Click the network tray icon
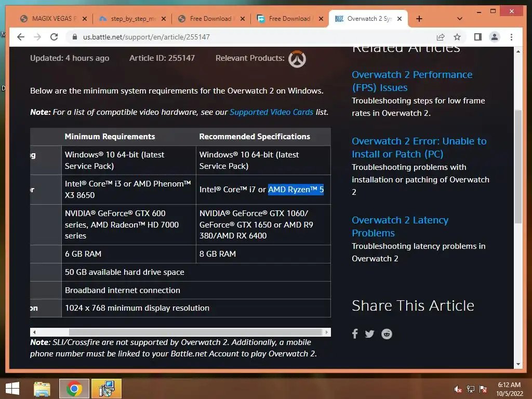532x399 pixels. click(471, 389)
